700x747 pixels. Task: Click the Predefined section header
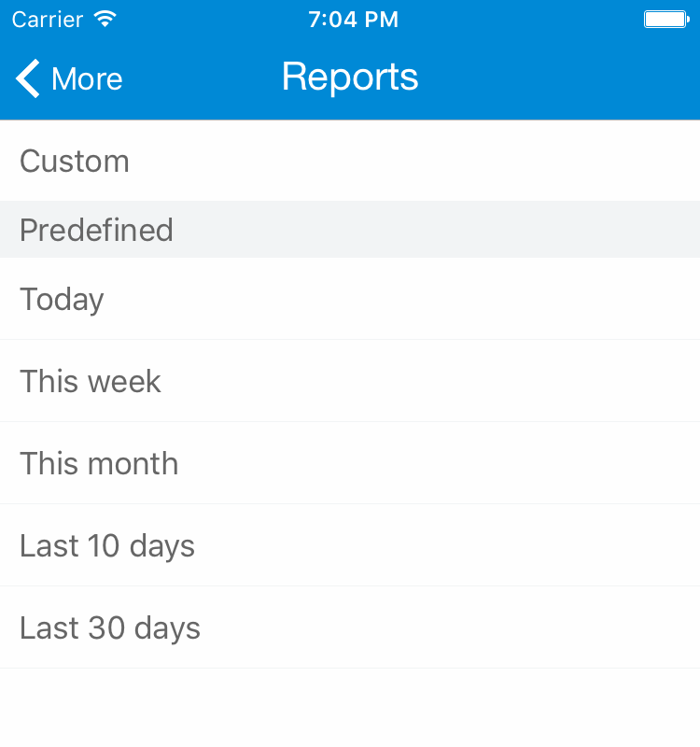click(x=96, y=230)
